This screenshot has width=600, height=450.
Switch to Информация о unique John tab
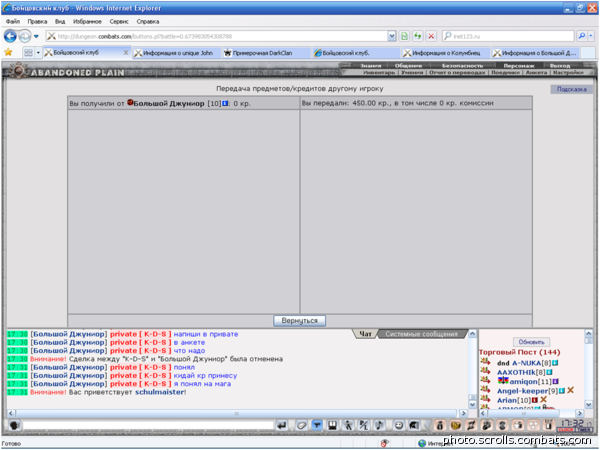point(177,53)
